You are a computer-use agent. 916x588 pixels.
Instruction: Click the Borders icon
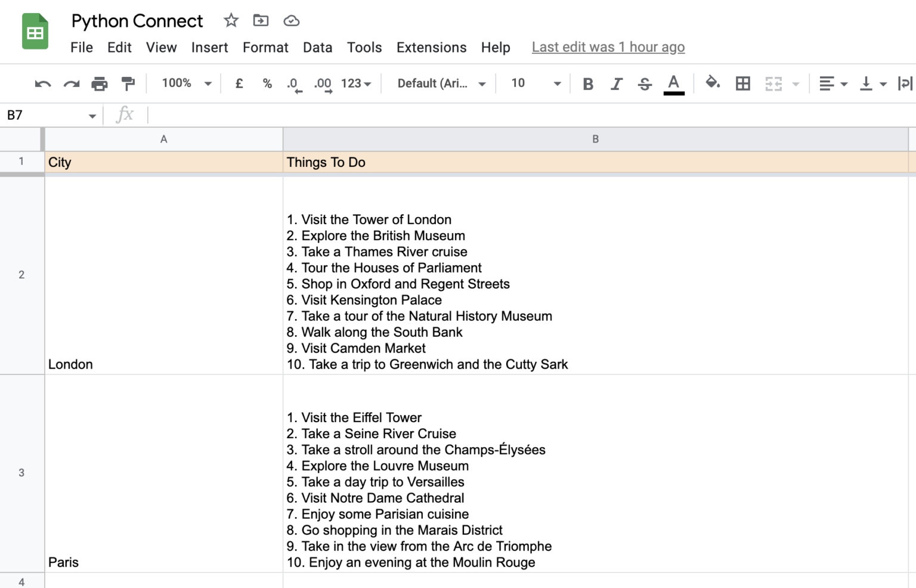pyautogui.click(x=742, y=83)
